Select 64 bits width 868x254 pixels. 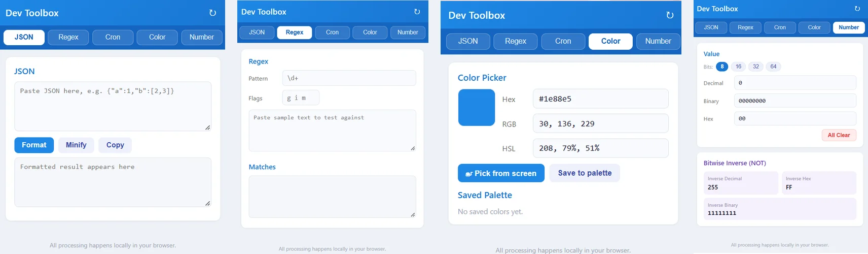(773, 67)
